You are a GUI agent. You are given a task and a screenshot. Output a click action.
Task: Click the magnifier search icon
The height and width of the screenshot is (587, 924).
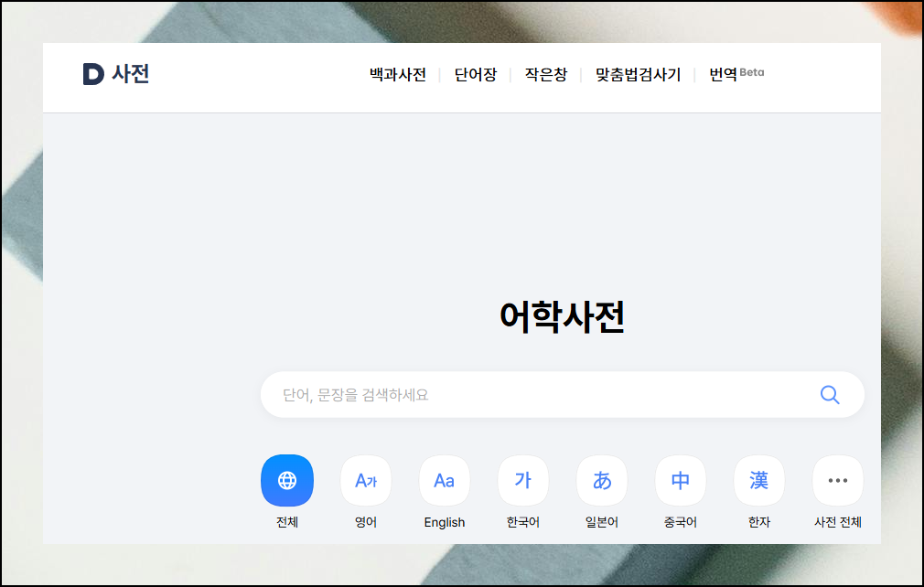830,394
